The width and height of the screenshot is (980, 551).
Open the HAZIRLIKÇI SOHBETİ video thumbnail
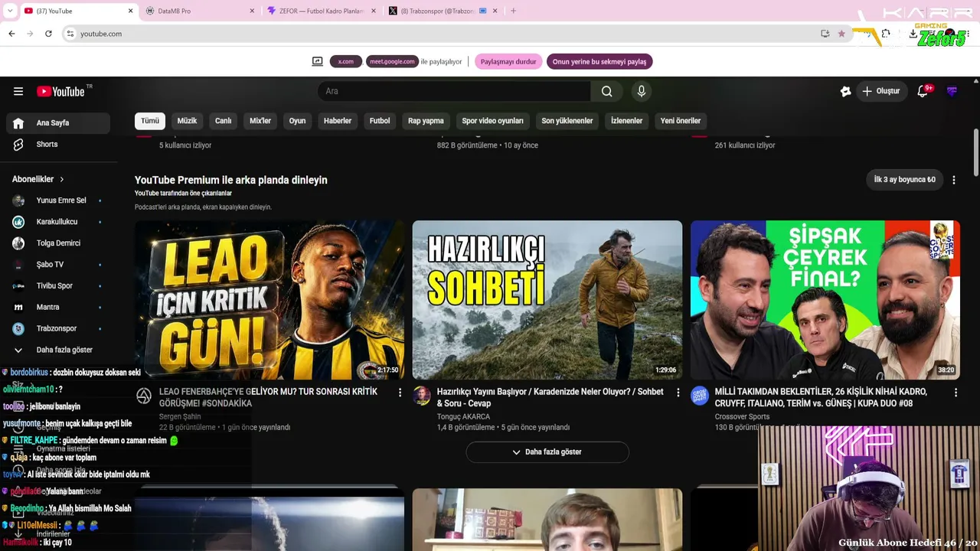pyautogui.click(x=547, y=300)
